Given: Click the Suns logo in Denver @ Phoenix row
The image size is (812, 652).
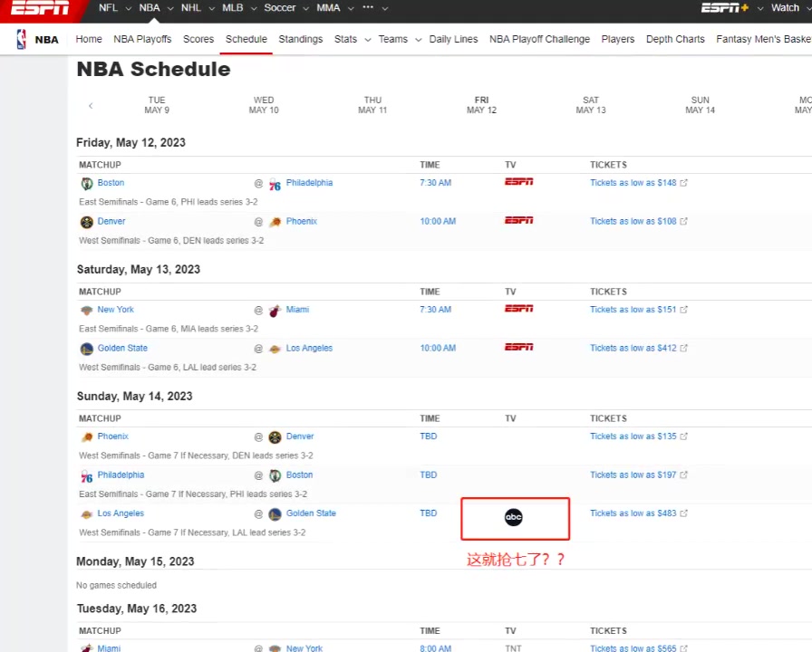Looking at the screenshot, I should coord(275,222).
